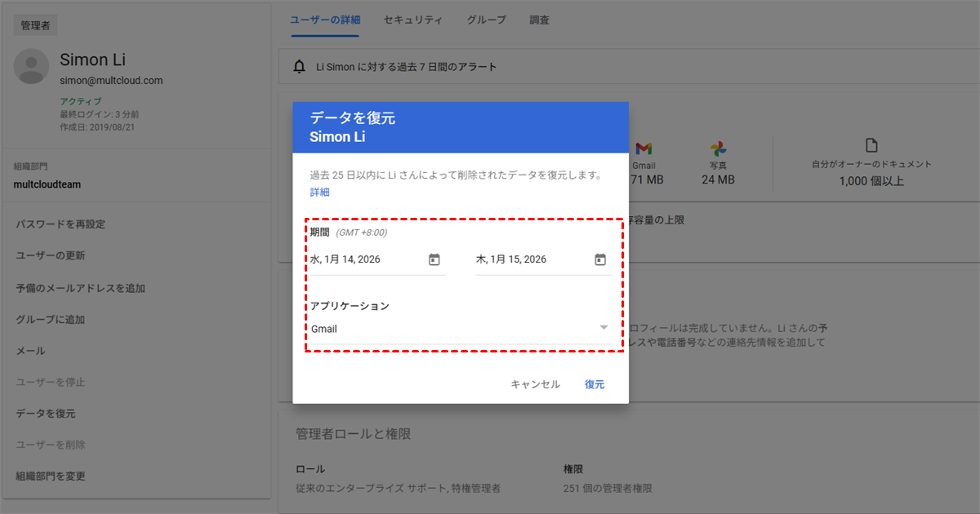Viewport: 980px width, 514px height.
Task: Click the owned documents file icon
Action: (871, 145)
